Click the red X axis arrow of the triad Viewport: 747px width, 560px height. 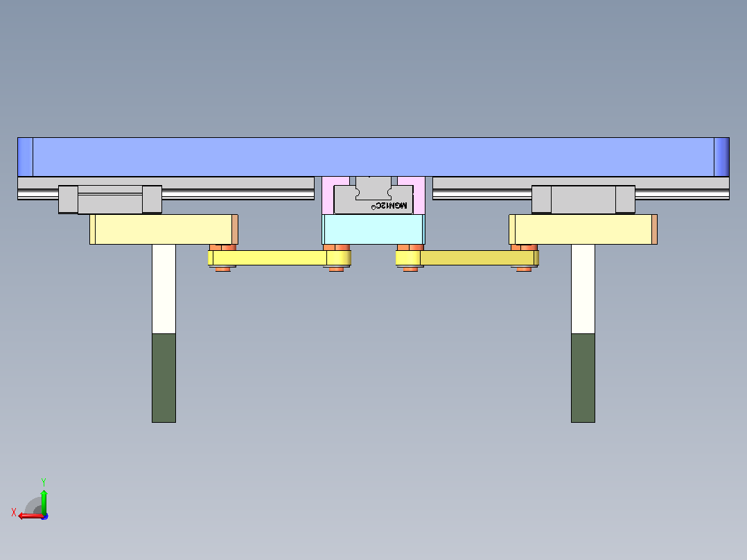(30, 516)
